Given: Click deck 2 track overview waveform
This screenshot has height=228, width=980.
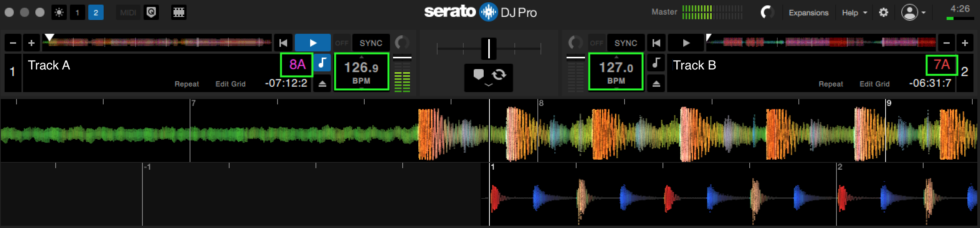Looking at the screenshot, I should [821, 43].
